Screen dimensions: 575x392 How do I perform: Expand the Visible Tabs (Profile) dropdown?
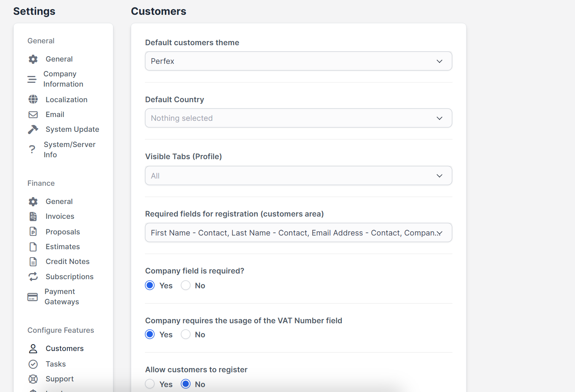[x=299, y=175]
